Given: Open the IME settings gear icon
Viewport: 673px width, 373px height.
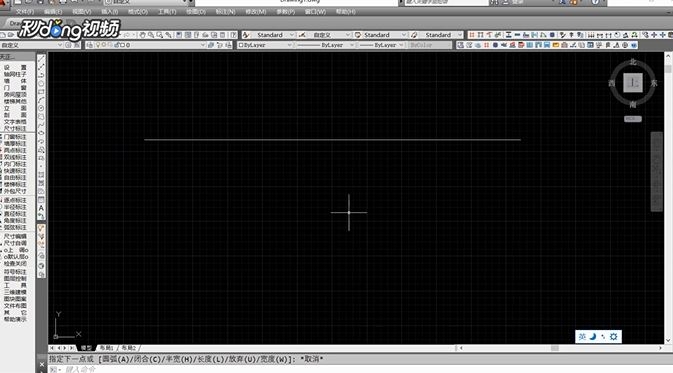Looking at the screenshot, I should pyautogui.click(x=614, y=337).
